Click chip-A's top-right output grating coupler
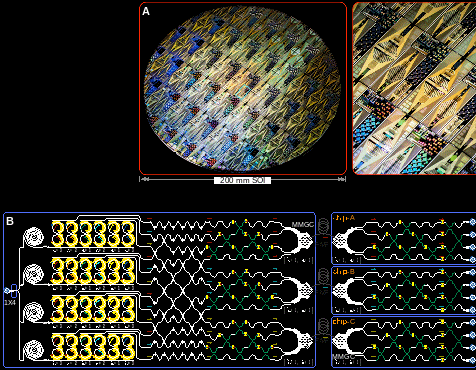The height and width of the screenshot is (370, 476). (473, 222)
